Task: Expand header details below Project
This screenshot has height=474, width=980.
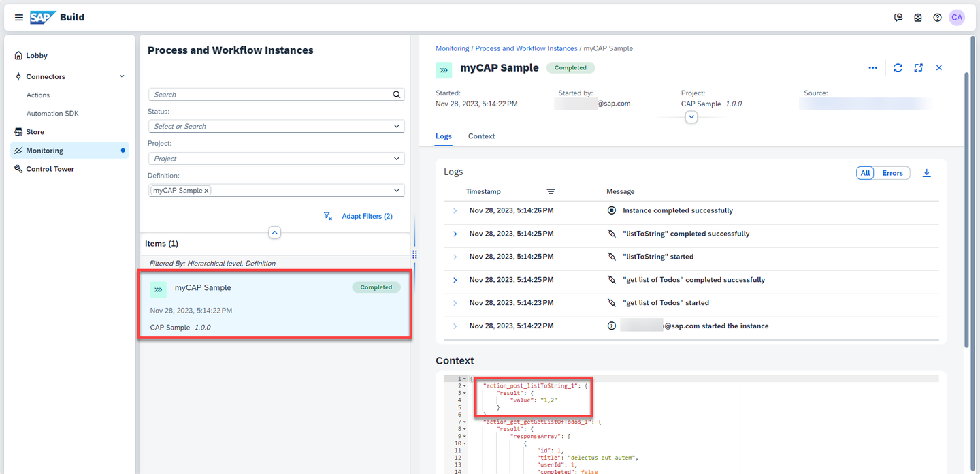Action: 691,117
